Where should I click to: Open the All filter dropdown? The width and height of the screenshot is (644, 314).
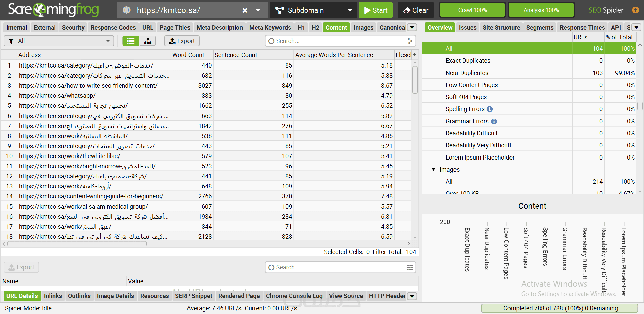59,41
